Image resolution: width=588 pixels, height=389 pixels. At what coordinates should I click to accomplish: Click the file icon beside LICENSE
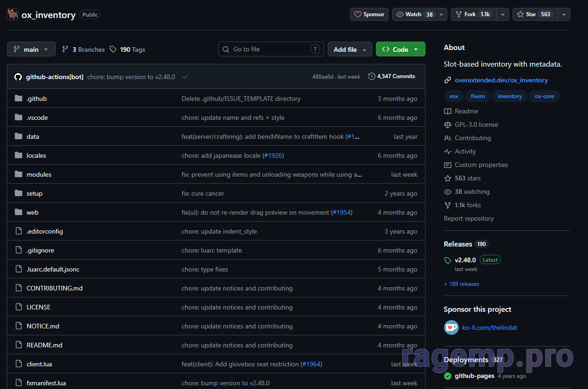[x=19, y=307]
